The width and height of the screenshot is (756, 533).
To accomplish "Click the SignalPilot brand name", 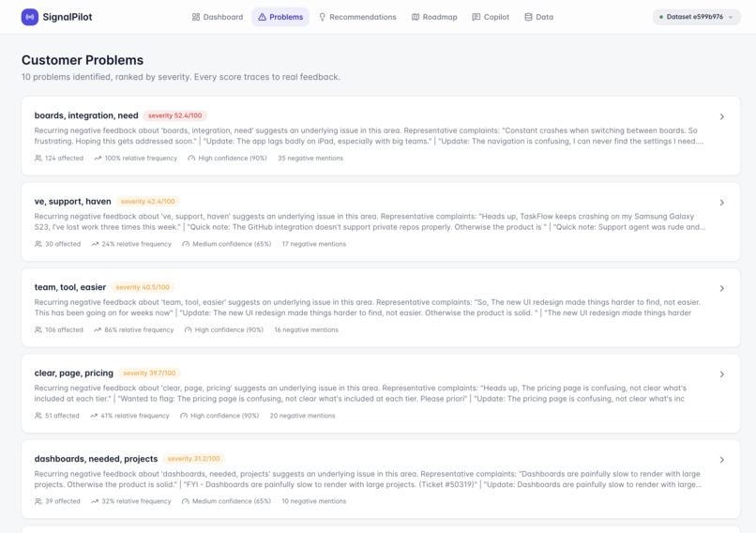I will click(x=68, y=17).
